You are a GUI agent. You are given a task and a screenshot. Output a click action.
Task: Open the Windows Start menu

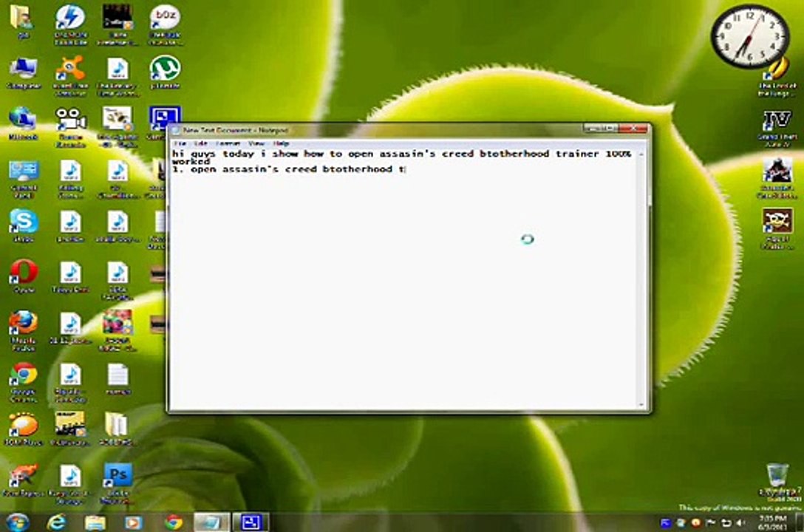click(x=18, y=522)
